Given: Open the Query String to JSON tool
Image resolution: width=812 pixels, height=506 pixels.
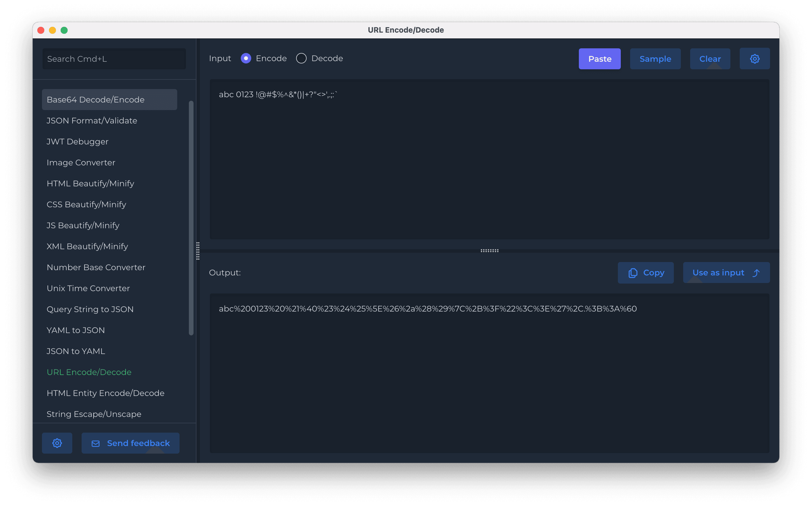Looking at the screenshot, I should pos(90,309).
